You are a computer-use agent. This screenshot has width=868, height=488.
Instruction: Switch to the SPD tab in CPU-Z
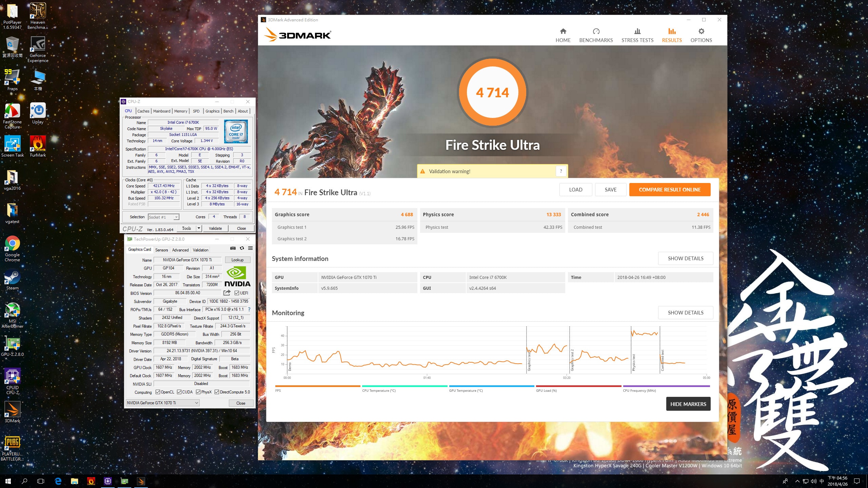[x=196, y=111]
